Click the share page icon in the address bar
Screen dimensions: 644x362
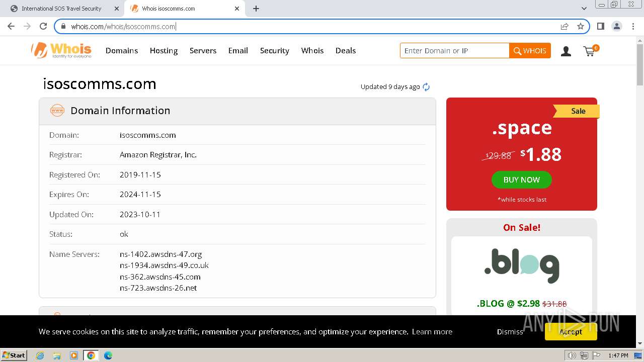[565, 26]
